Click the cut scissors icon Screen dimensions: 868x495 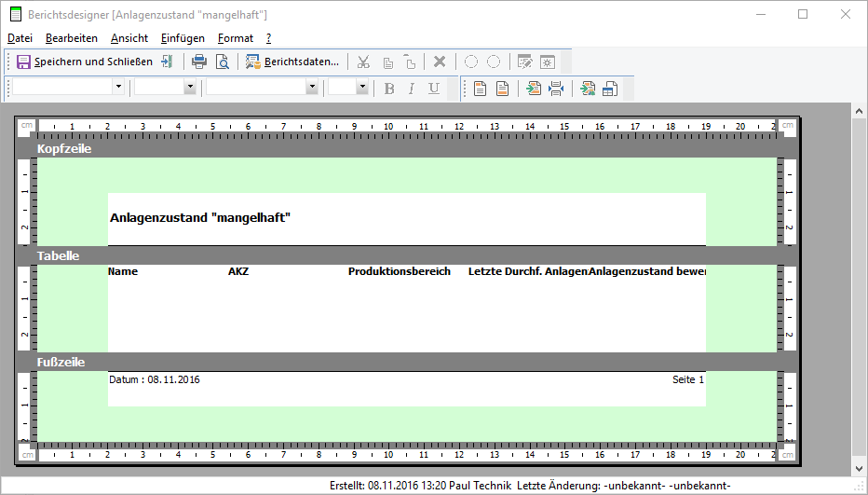(x=363, y=62)
